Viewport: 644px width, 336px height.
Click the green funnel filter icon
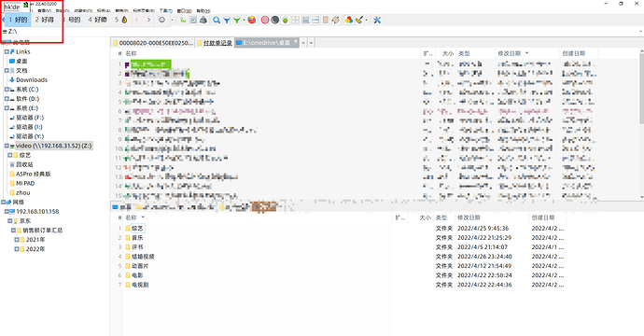(x=237, y=20)
